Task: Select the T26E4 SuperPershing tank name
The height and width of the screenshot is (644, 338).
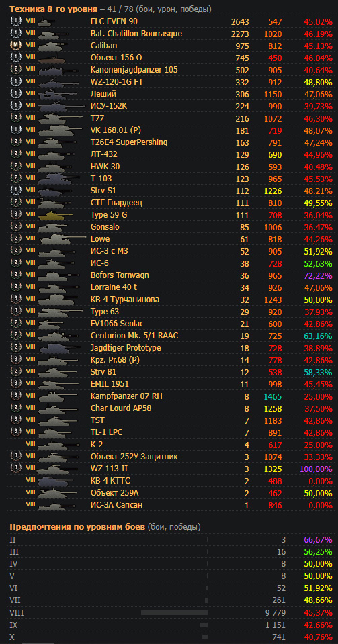Action: click(x=129, y=142)
